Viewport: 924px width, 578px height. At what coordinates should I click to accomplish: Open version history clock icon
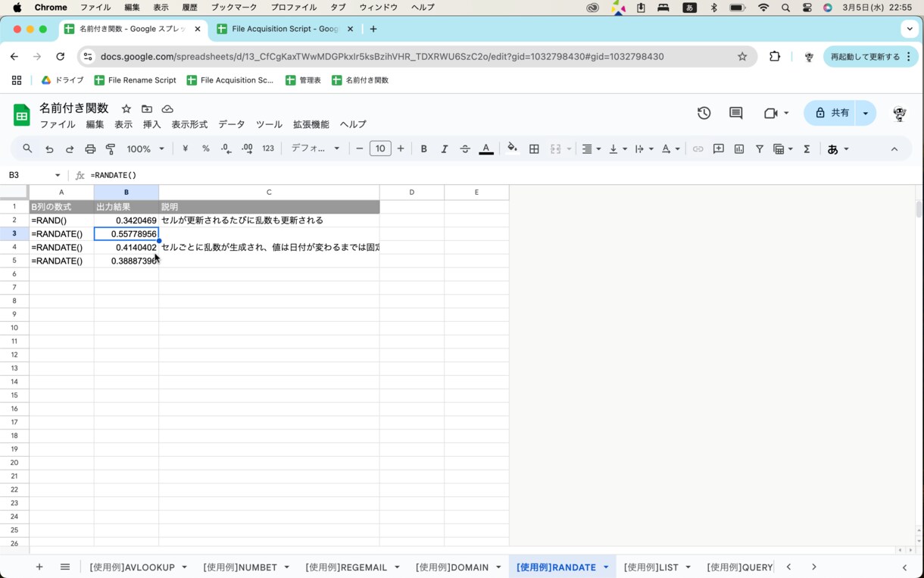pos(704,113)
